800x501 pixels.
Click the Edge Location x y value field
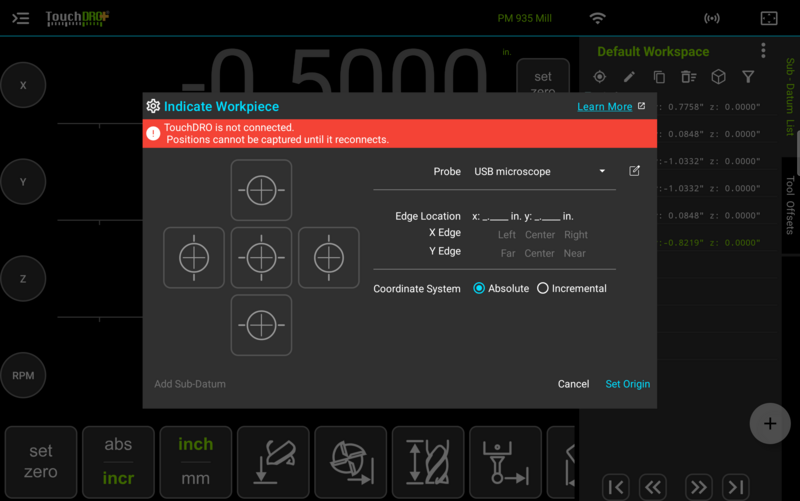[x=522, y=216]
